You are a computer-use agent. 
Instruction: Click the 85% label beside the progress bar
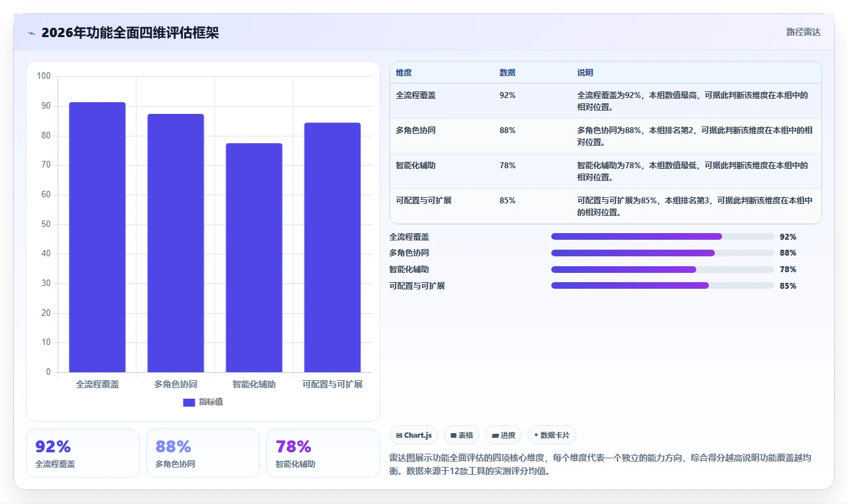coord(788,286)
